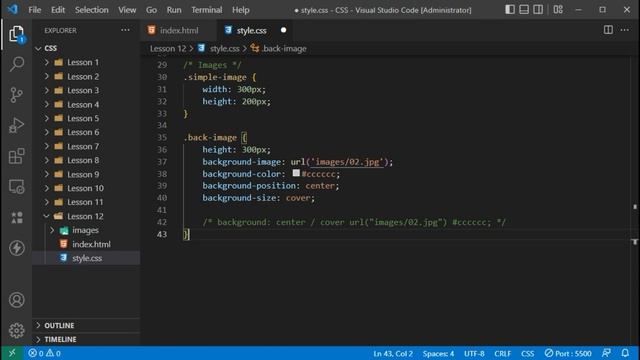Click the remote window indicator in the status bar
Screen dimensions: 640x360
(x=12, y=353)
